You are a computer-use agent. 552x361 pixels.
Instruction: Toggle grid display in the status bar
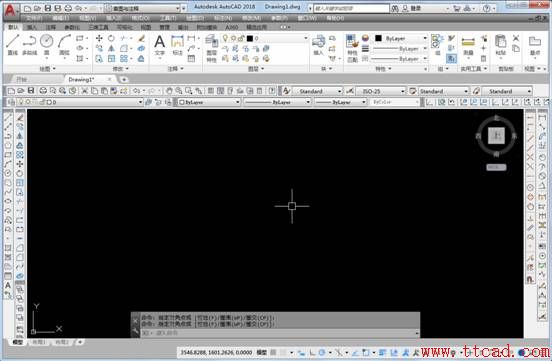tap(273, 352)
